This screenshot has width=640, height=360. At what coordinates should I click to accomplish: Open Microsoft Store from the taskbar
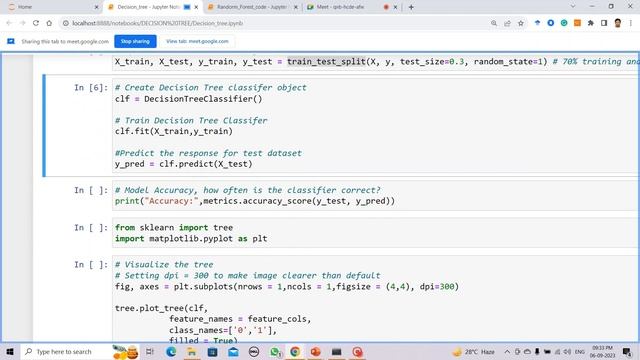click(x=212, y=351)
